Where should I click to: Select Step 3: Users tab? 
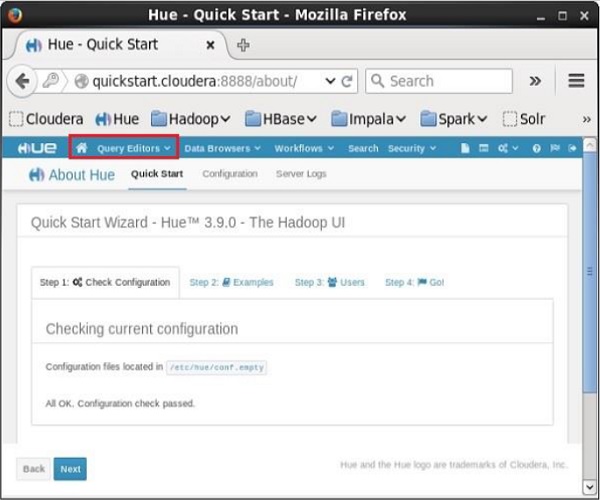click(329, 282)
